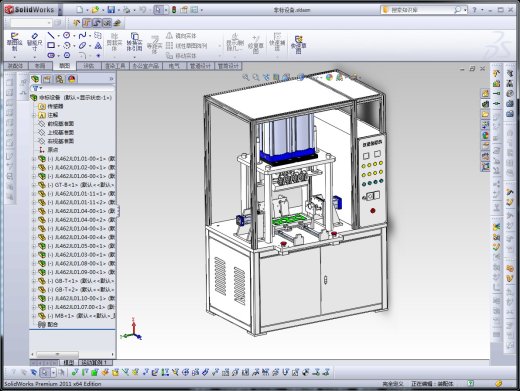Select the Spline sketch tool

[x=82, y=35]
